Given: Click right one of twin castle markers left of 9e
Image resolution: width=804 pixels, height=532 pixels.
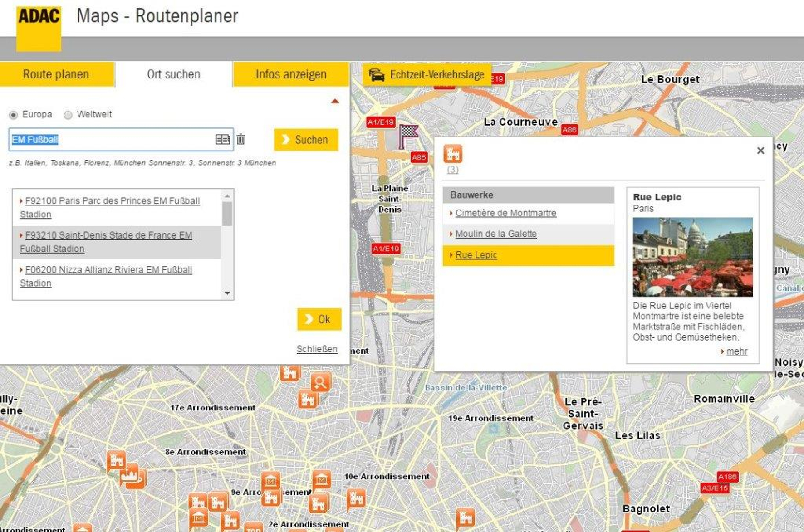Looking at the screenshot, I should tap(218, 503).
